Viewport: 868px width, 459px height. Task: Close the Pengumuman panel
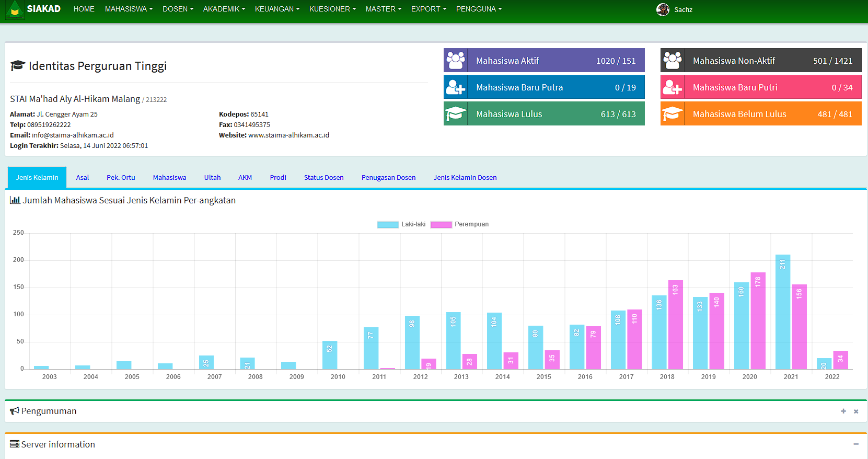[856, 411]
